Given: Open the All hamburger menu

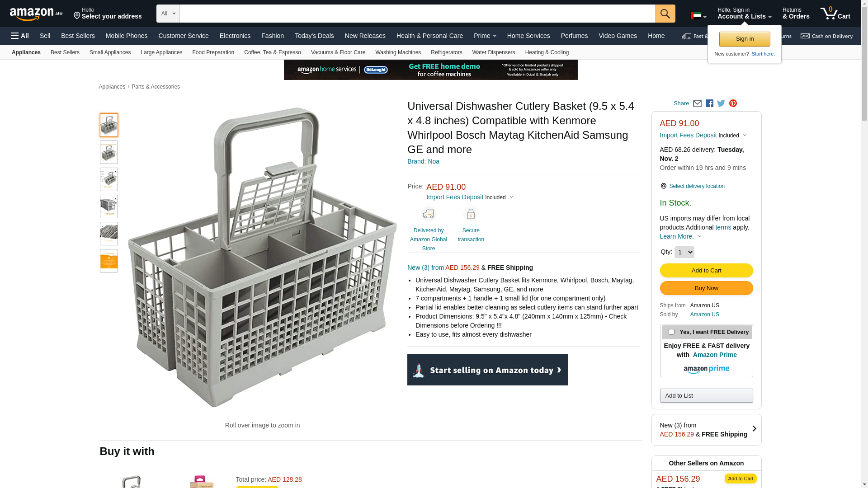Looking at the screenshot, I should pos(20,36).
